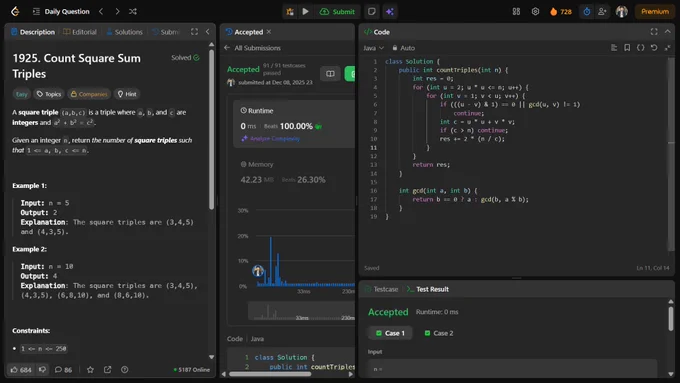The image size is (680, 383).
Task: Pick a random question with shuffle icon
Action: click(133, 11)
